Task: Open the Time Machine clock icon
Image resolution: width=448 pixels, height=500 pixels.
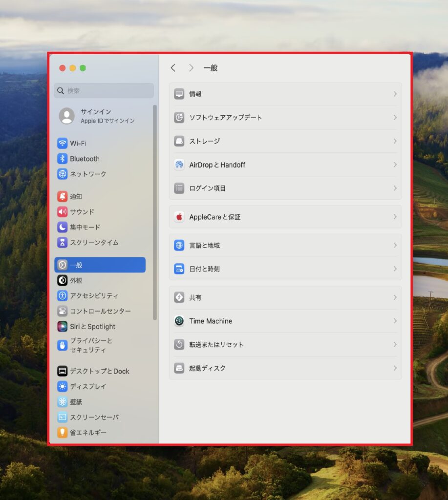Action: point(179,321)
